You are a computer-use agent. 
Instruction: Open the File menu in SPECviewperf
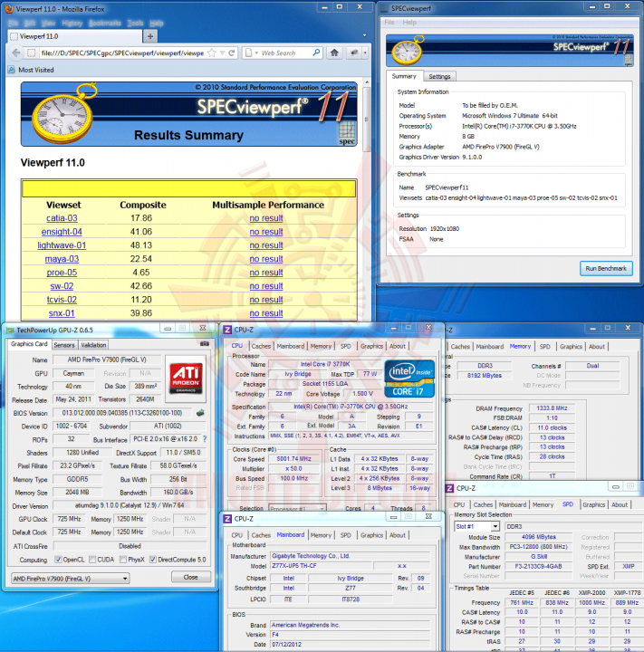389,22
